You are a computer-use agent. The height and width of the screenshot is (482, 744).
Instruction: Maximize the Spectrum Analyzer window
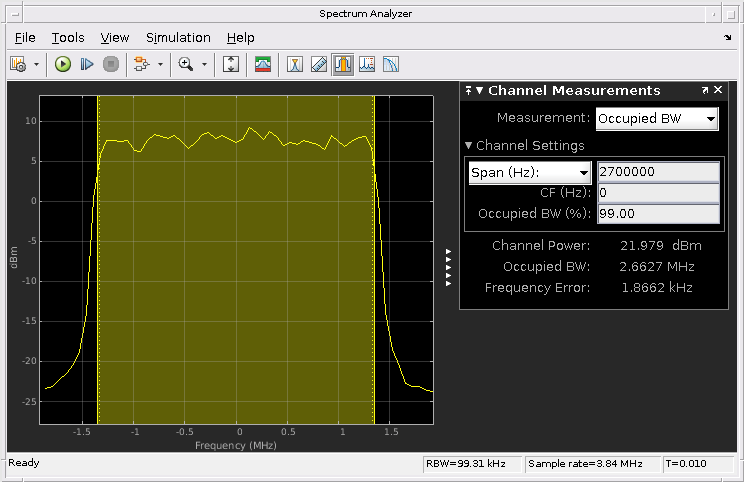730,14
